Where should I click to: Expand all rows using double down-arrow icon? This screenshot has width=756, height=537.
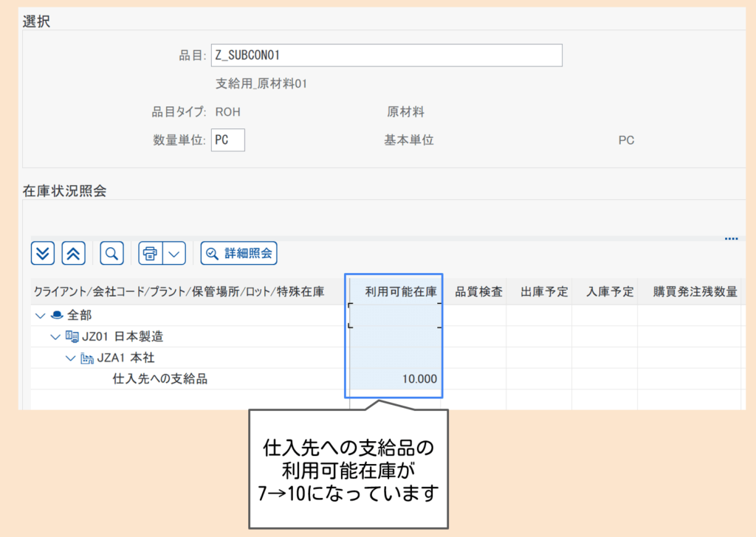(x=43, y=253)
